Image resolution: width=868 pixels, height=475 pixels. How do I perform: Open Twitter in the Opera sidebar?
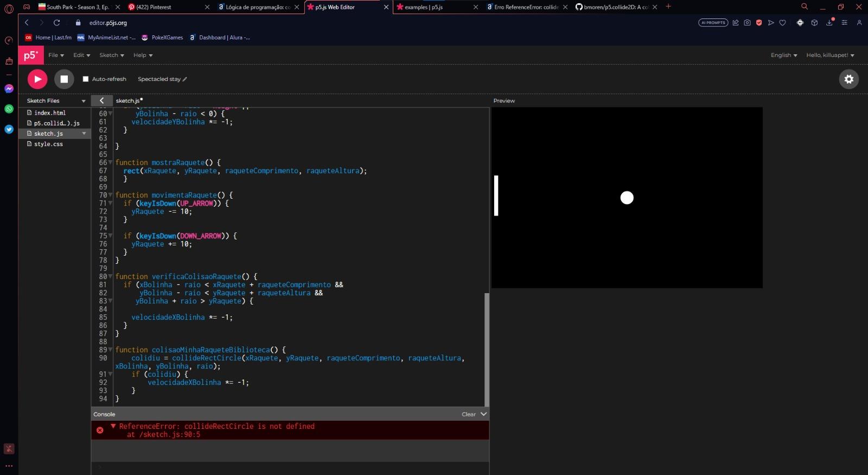pyautogui.click(x=9, y=129)
